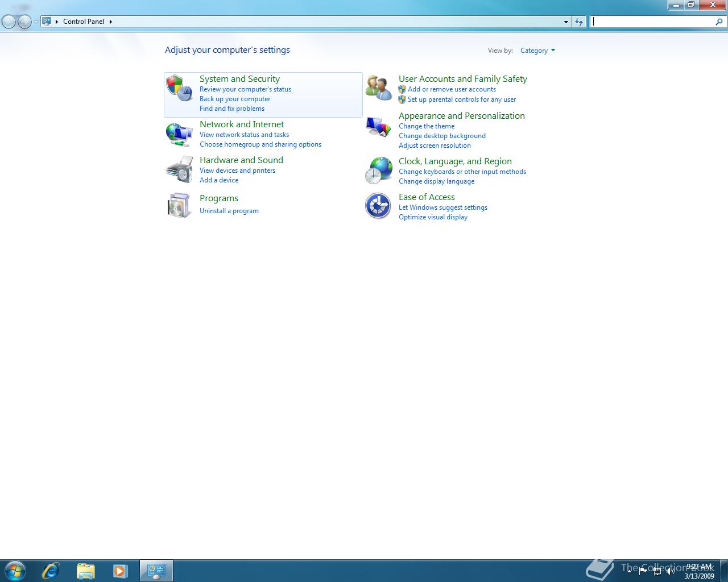
Task: Click Uninstall a program
Action: coord(229,211)
